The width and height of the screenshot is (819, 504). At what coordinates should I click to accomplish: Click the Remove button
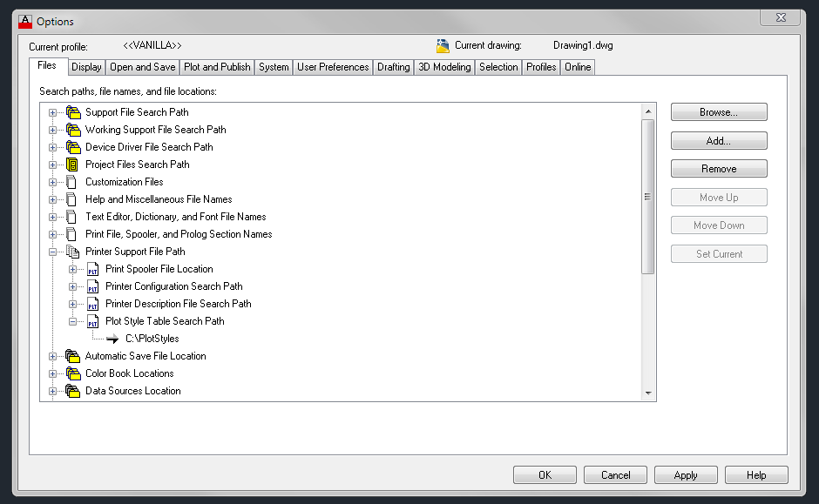coord(718,169)
